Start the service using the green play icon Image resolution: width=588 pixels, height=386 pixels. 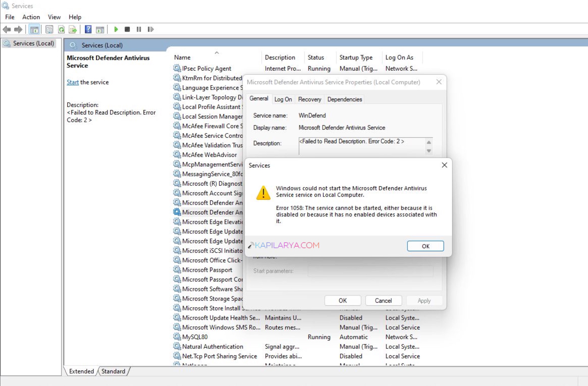[x=116, y=29]
